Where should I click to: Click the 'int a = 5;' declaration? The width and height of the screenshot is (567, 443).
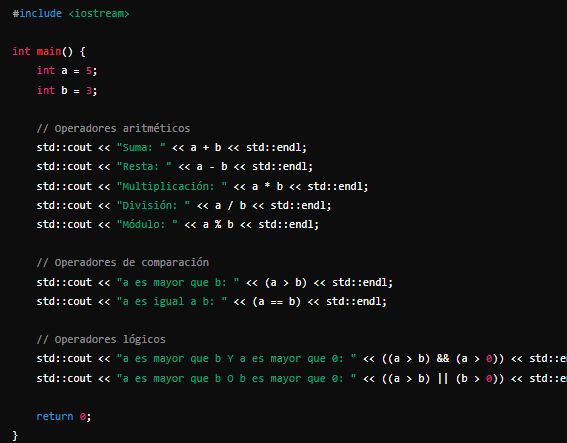point(67,71)
